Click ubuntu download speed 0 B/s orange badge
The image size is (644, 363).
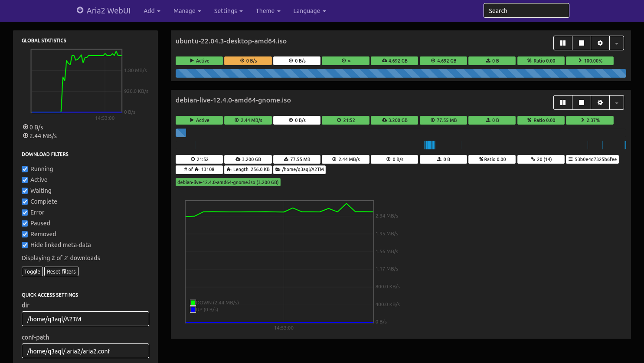[x=248, y=61]
